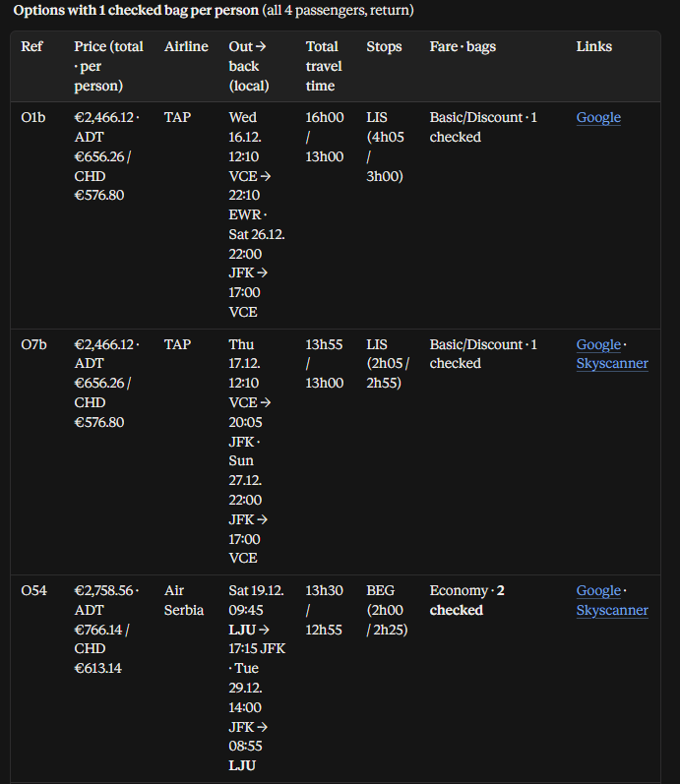The width and height of the screenshot is (680, 784).
Task: Click the LIS (2h05 / 2h55) stops cell
Action: tap(388, 364)
